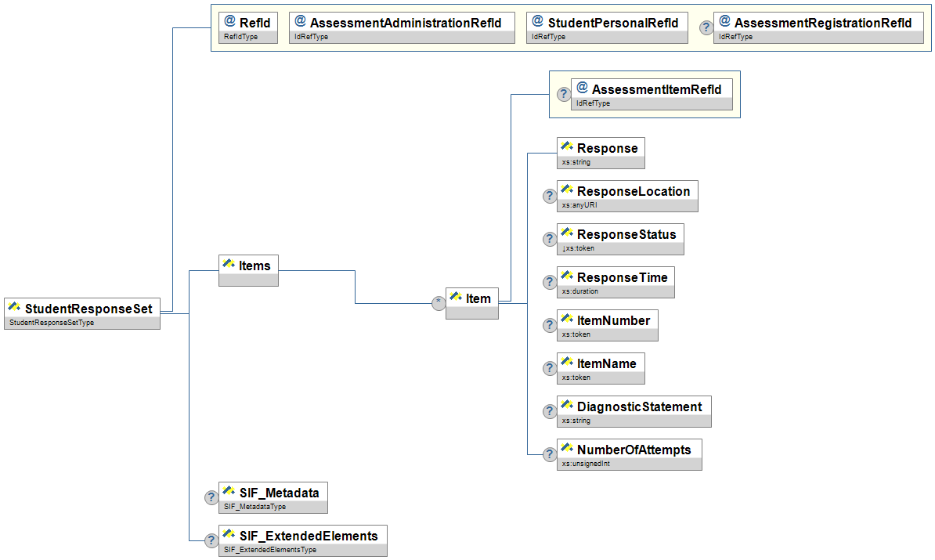Screen dimensions: 935x560
Task: Click the SIF_MetadataType type label
Action: click(x=255, y=507)
